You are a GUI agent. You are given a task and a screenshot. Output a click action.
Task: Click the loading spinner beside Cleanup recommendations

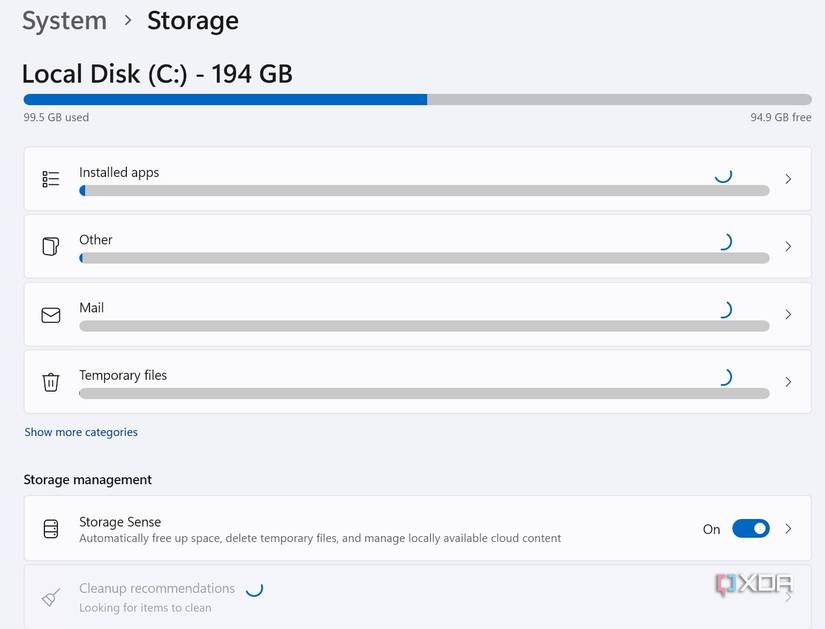[253, 590]
